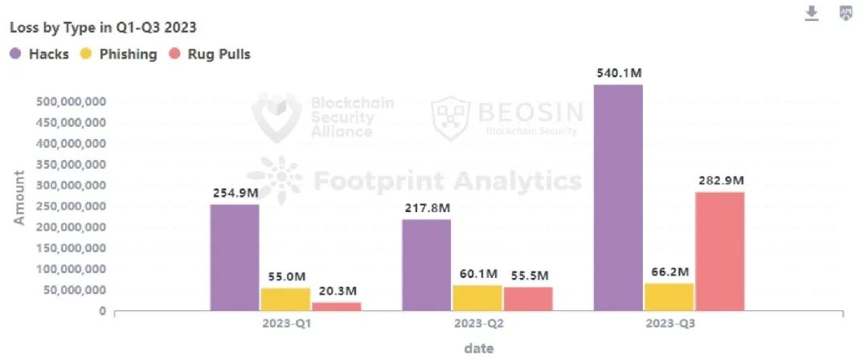Toggle Rug Pulls legend entry
This screenshot has height=364, width=868.
209,55
